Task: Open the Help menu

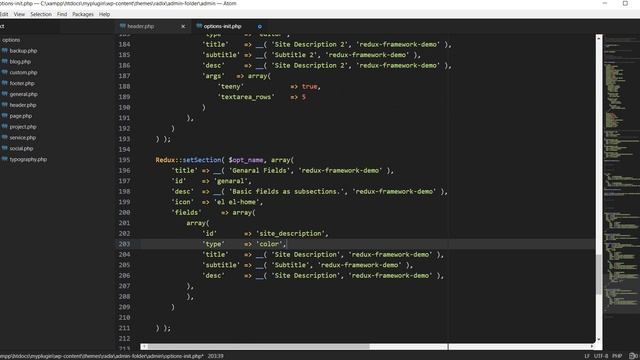Action: coord(104,14)
